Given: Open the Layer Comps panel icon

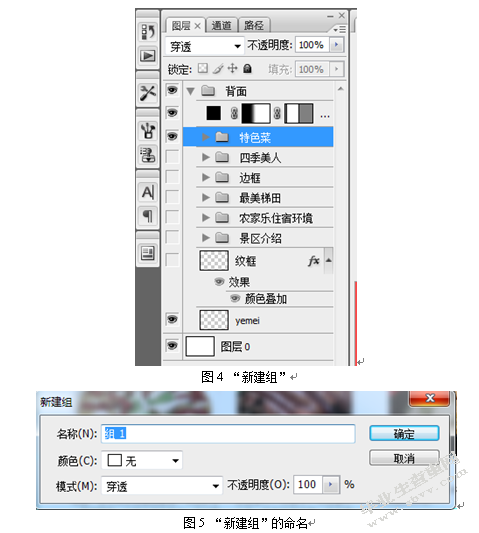Looking at the screenshot, I should pyautogui.click(x=148, y=253).
